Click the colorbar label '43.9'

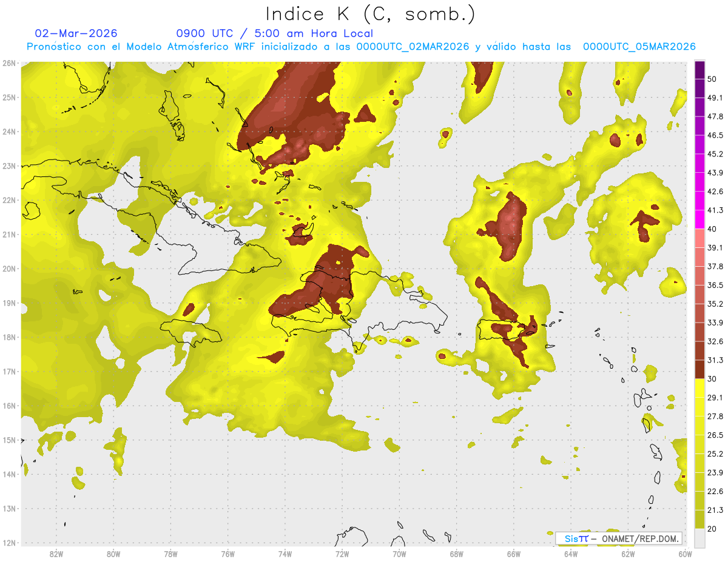[715, 173]
